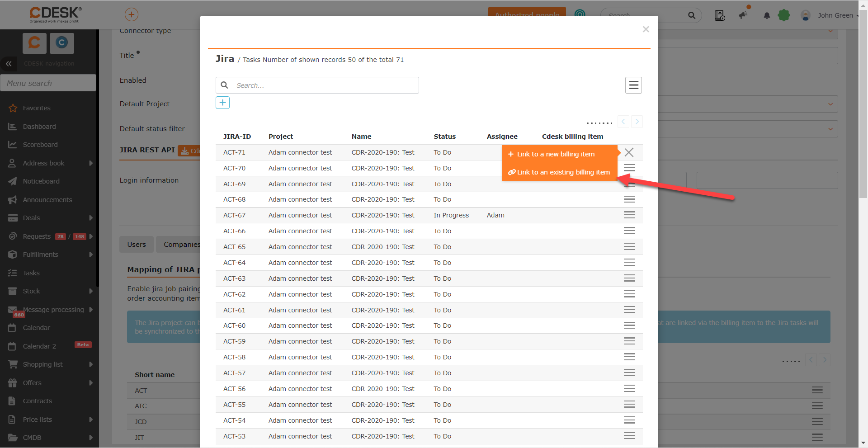Expand Message processing submenu
The image size is (868, 448).
coord(91,310)
